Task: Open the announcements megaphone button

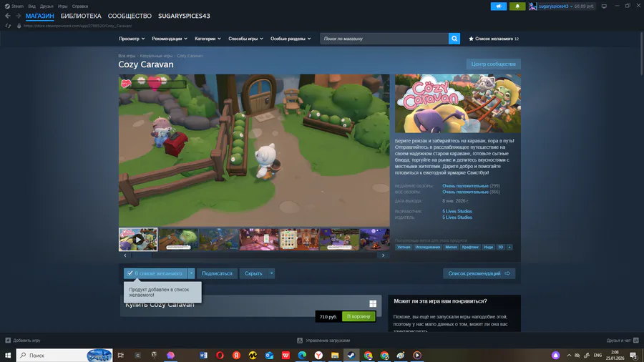Action: [499, 6]
